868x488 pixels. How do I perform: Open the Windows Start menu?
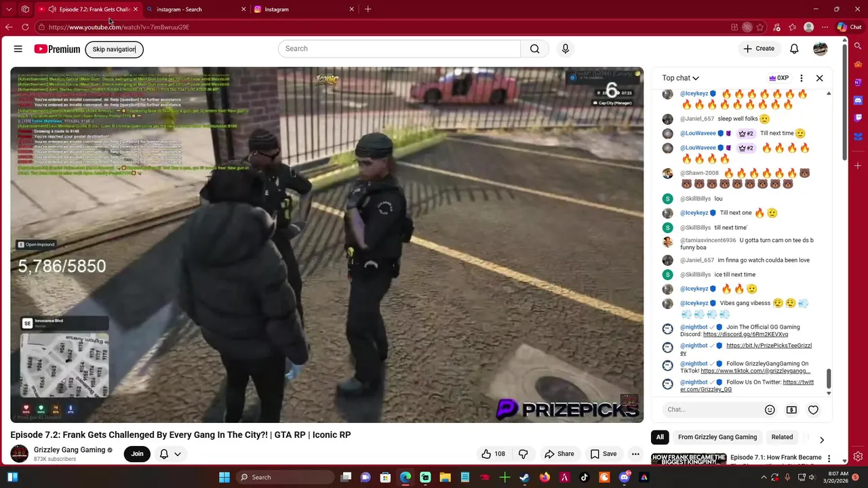coord(224,477)
